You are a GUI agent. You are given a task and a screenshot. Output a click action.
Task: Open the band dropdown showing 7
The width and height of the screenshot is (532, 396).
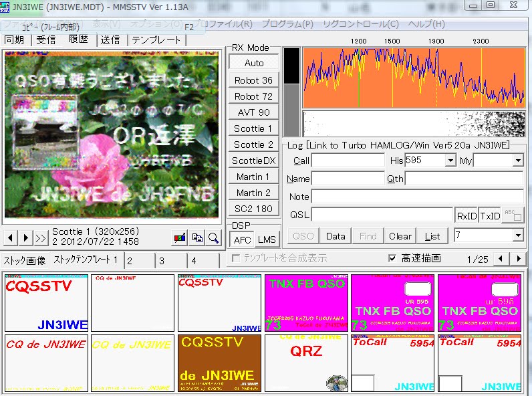tap(518, 235)
